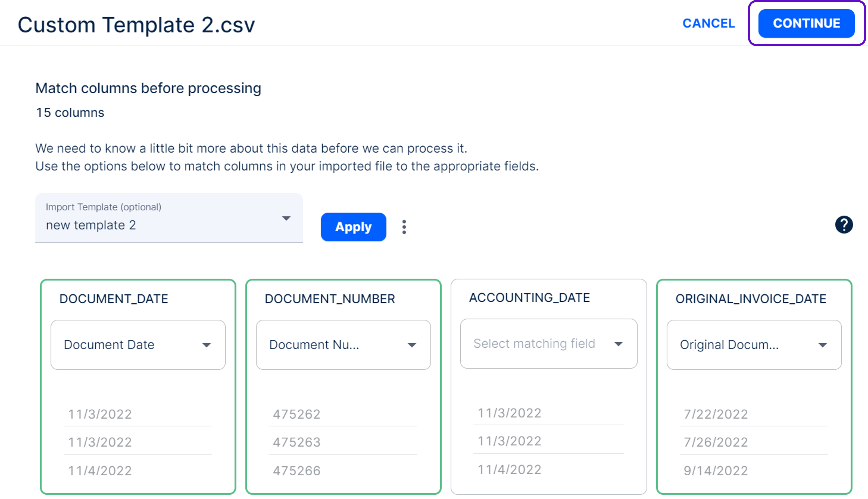This screenshot has height=499, width=868.
Task: Expand the Document Nu... matching field dropdown
Action: pyautogui.click(x=343, y=345)
